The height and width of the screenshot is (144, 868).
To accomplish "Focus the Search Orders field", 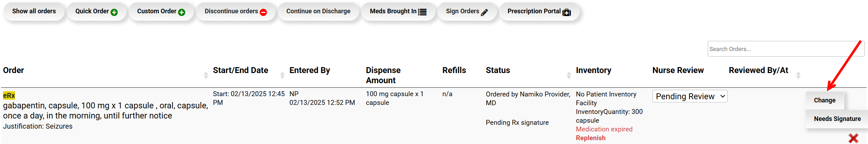I will (786, 49).
